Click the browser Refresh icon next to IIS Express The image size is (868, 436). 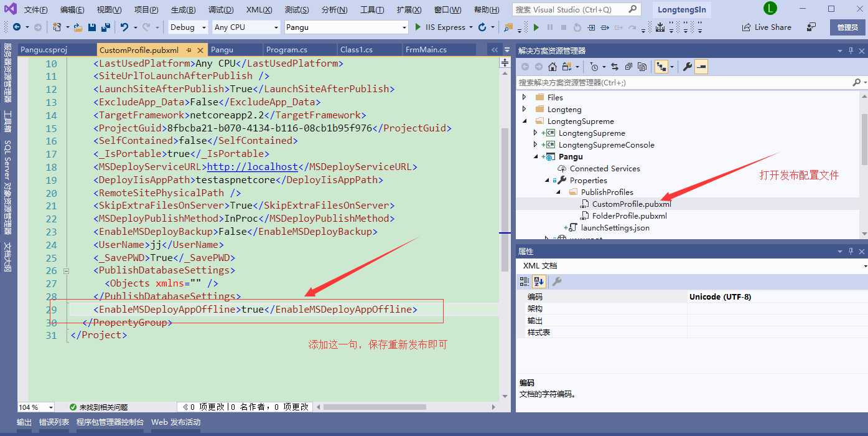click(x=482, y=27)
